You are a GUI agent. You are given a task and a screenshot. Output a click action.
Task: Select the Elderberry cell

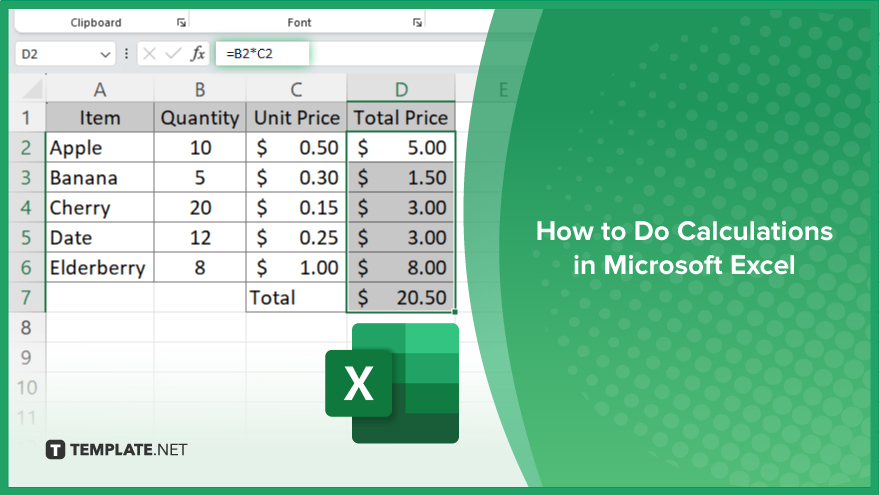pos(100,268)
